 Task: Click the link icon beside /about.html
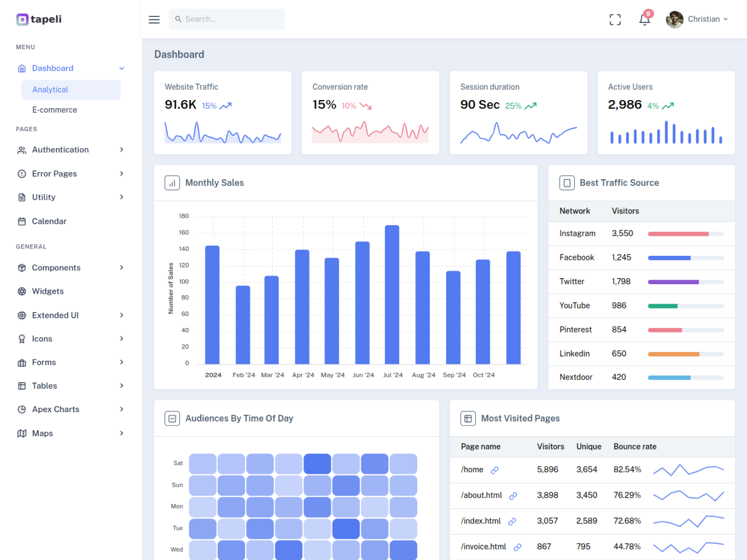[513, 496]
